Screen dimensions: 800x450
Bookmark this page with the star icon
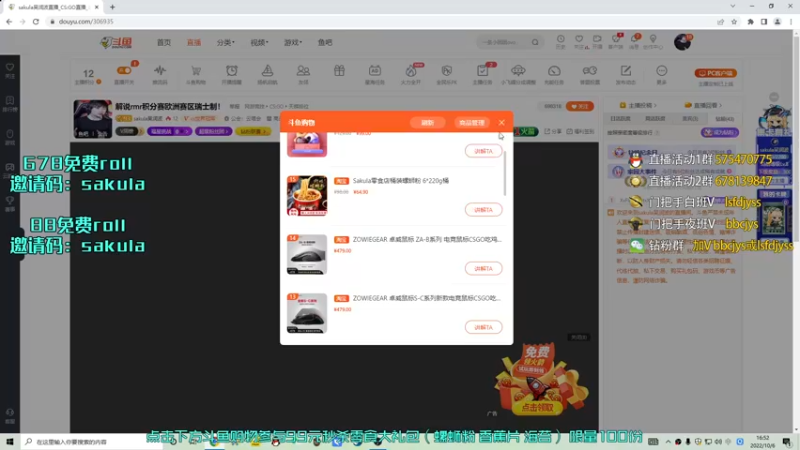click(734, 21)
